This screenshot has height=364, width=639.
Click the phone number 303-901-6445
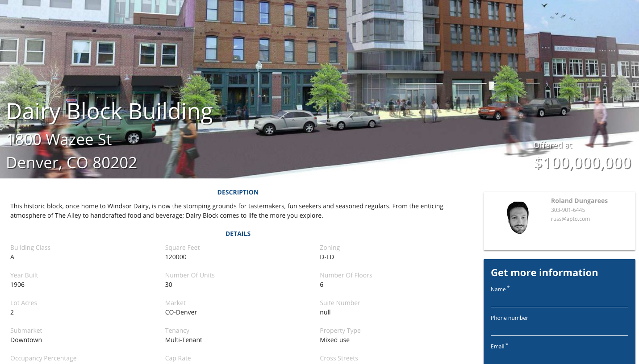pos(568,210)
